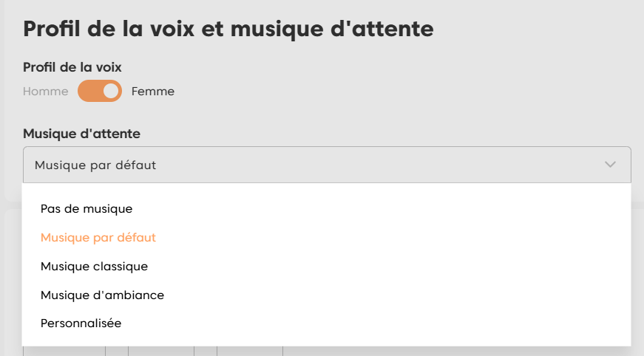Click the Musique d'attente combo box field

(327, 165)
